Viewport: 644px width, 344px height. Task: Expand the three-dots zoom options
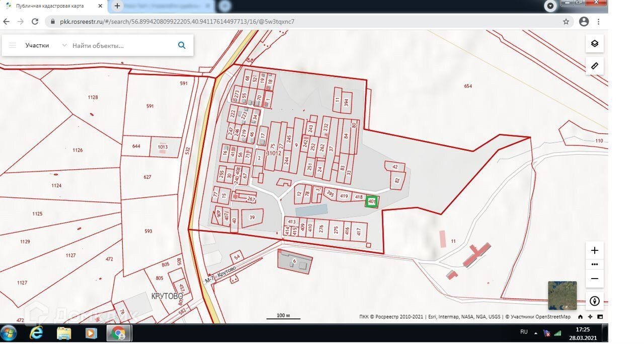click(x=594, y=264)
